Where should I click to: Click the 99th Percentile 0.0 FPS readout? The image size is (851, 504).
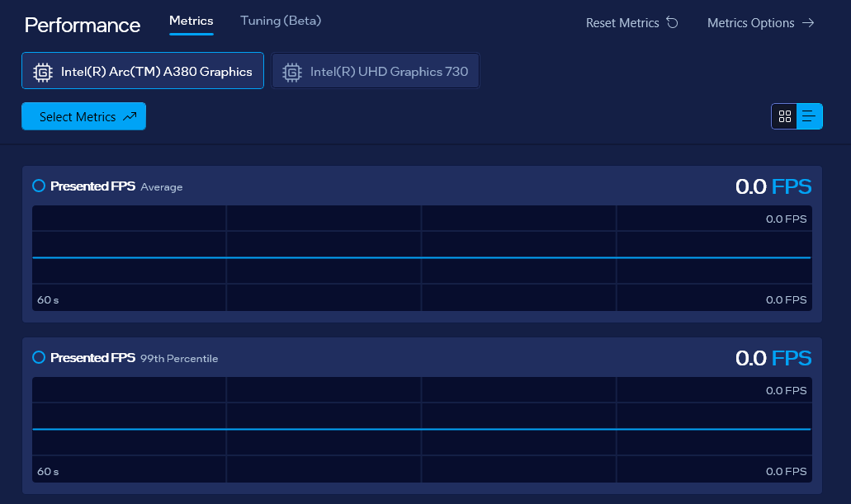773,358
